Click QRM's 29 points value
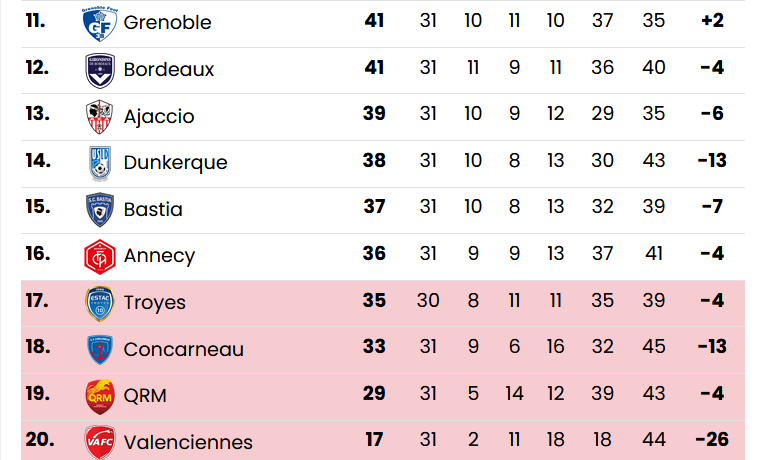 click(374, 394)
